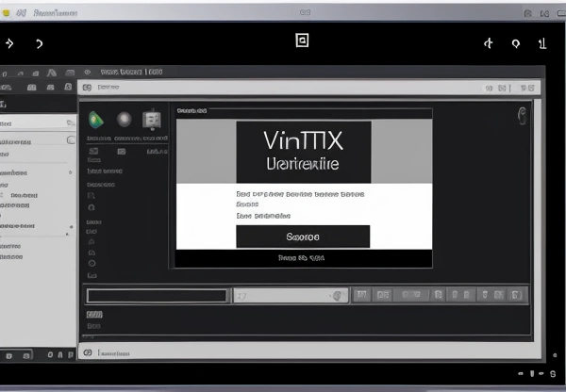566x392 pixels.
Task: Click the triangular A-shaped icon in the inner toolbar
Action: 52,73
